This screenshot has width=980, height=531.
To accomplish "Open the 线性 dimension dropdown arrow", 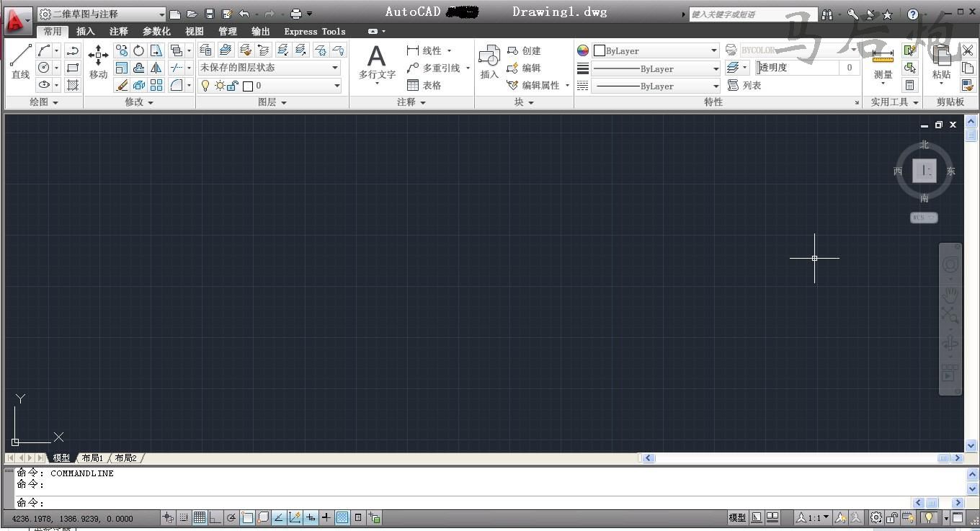I will click(449, 50).
